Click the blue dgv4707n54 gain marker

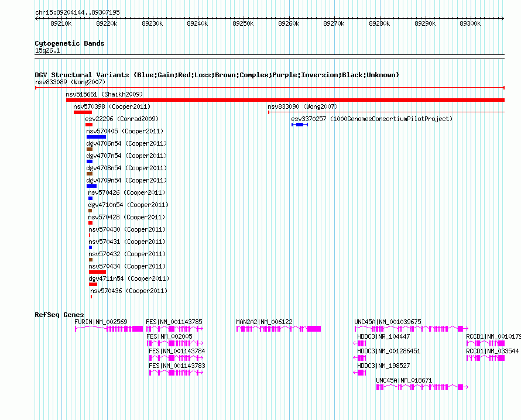90,161
